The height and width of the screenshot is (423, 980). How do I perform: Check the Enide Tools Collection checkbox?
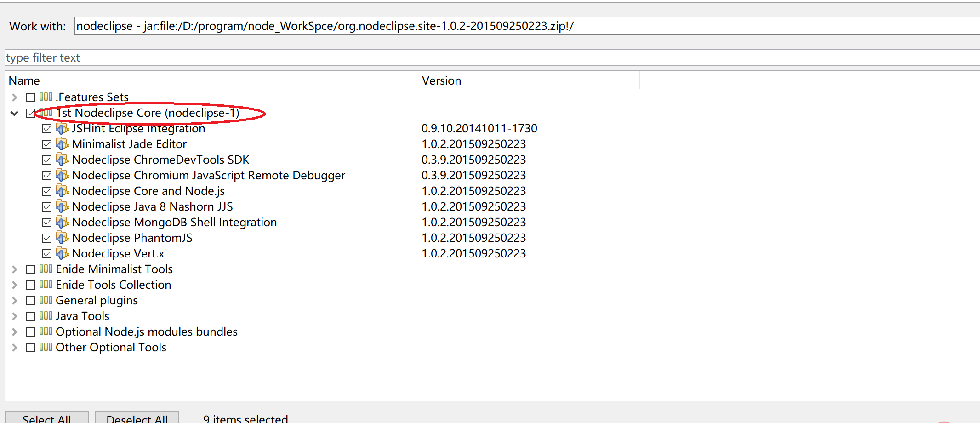tap(31, 285)
